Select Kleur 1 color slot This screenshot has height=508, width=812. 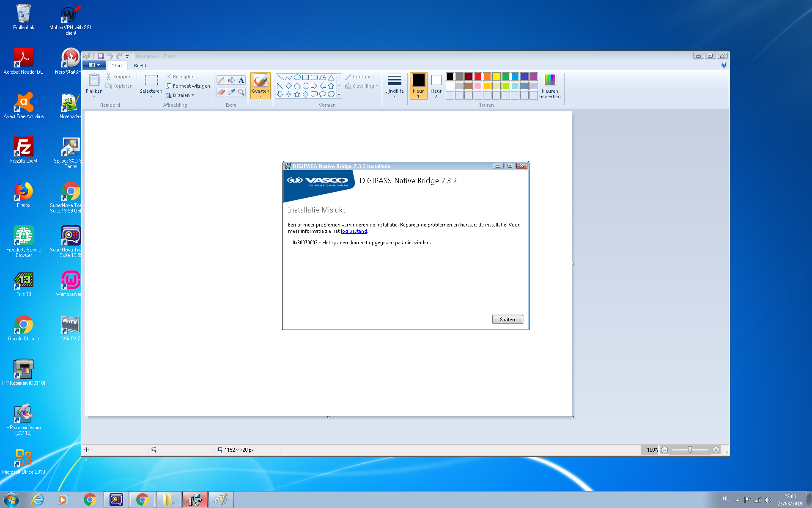pyautogui.click(x=418, y=86)
